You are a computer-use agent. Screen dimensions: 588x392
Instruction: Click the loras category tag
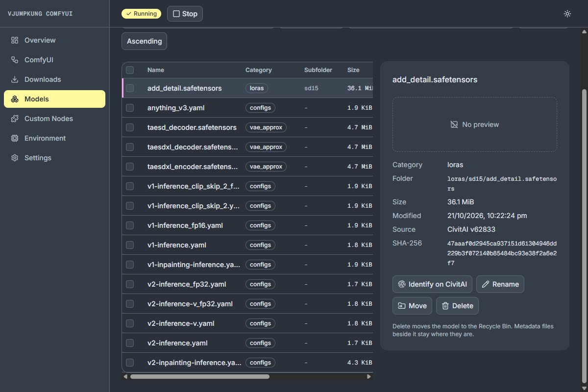(257, 88)
